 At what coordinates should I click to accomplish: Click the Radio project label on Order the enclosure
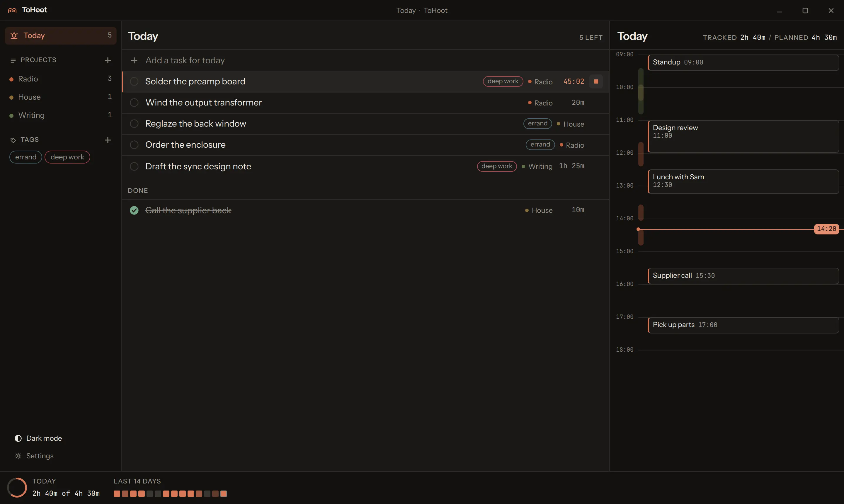[572, 145]
